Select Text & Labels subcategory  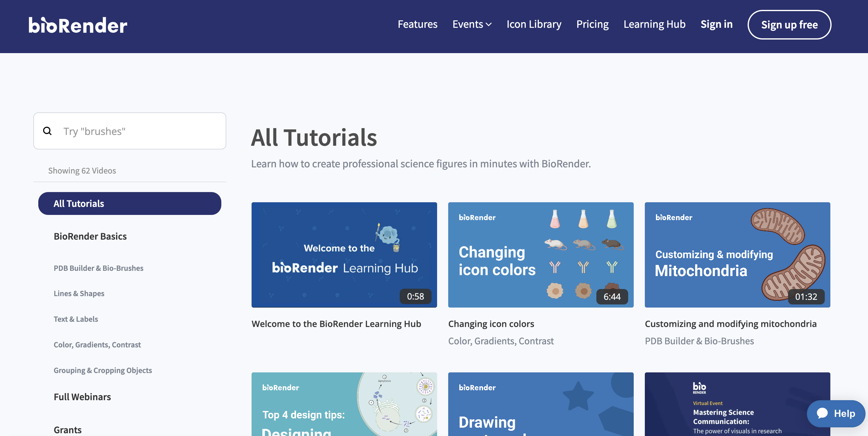[76, 319]
